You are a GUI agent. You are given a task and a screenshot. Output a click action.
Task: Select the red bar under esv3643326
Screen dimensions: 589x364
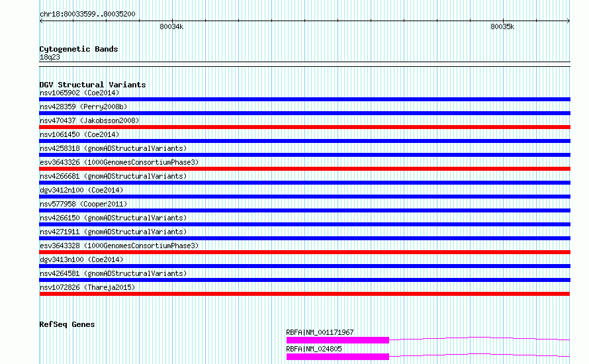tap(304, 169)
